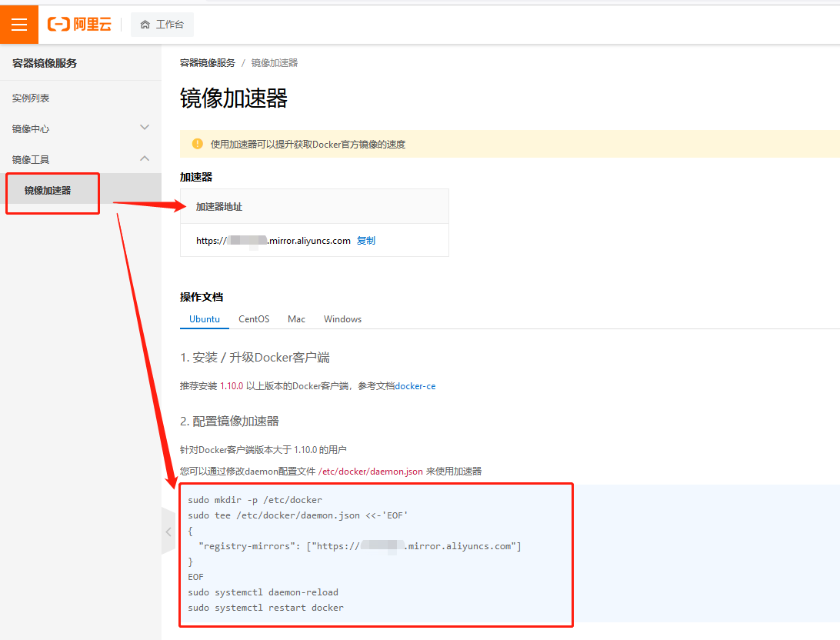
Task: Click the warning icon in the yellow notice
Action: coord(198,144)
